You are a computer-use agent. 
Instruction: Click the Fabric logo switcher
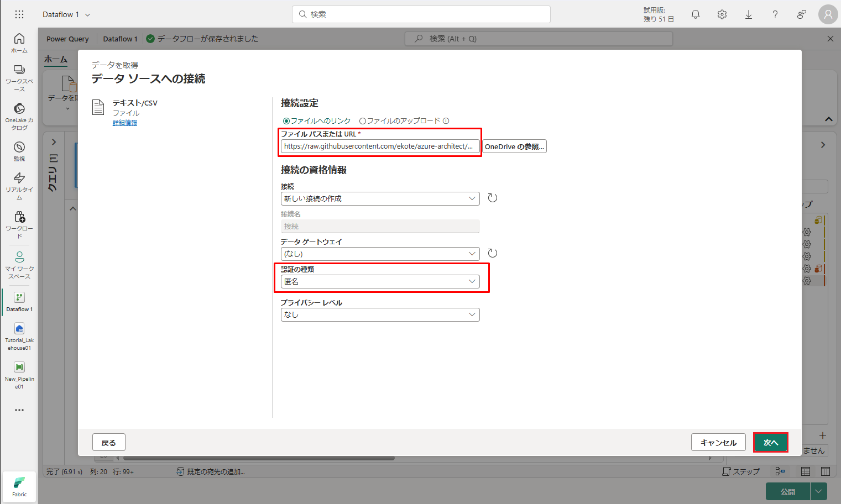19,487
